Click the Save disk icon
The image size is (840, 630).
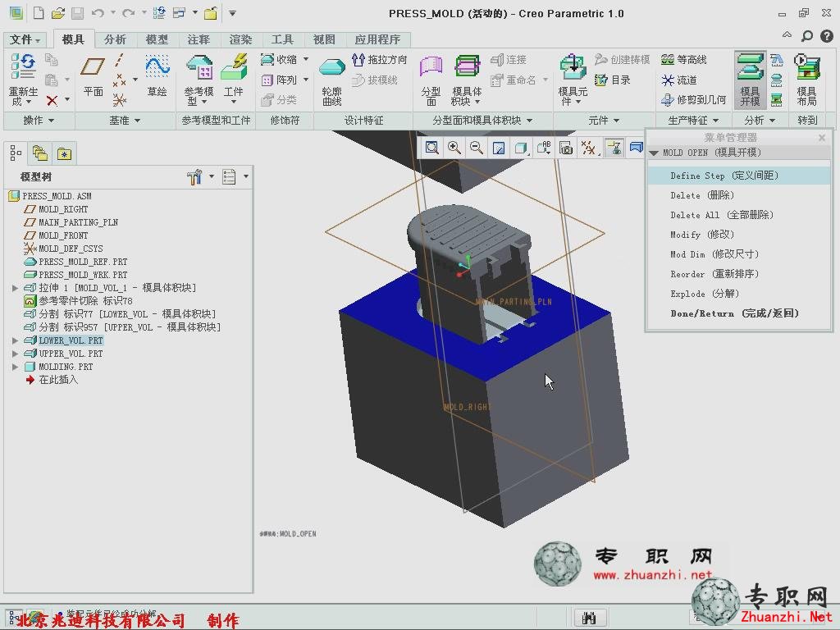78,13
